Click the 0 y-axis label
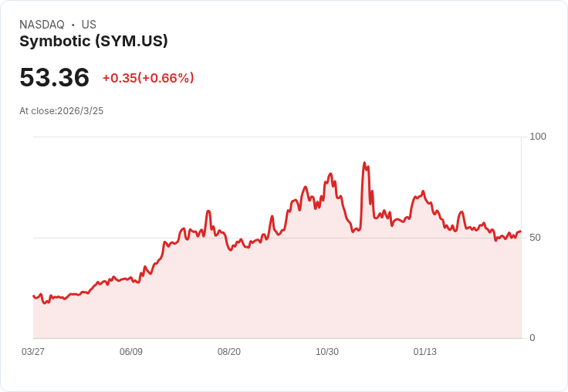568x392 pixels. coord(532,338)
